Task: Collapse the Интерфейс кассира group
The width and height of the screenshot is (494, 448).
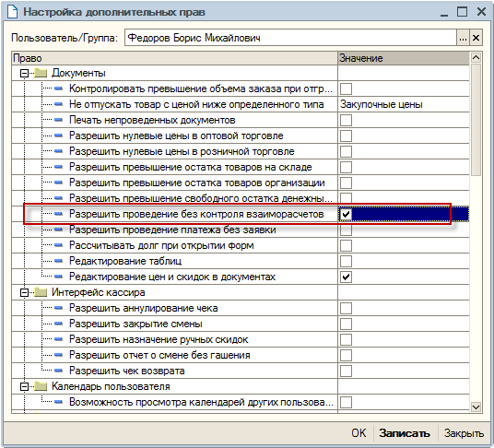Action: pyautogui.click(x=24, y=293)
